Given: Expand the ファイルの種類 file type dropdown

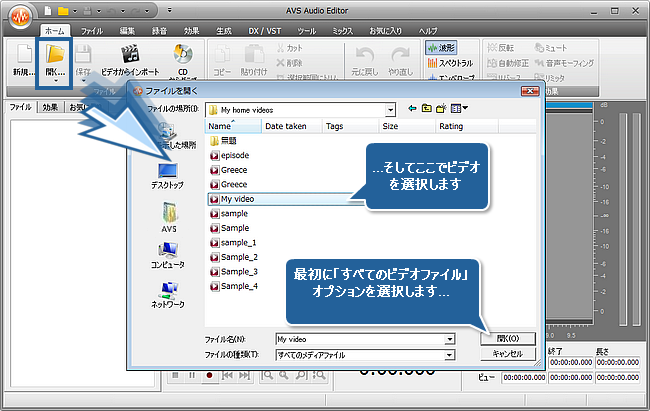Looking at the screenshot, I should 450,355.
